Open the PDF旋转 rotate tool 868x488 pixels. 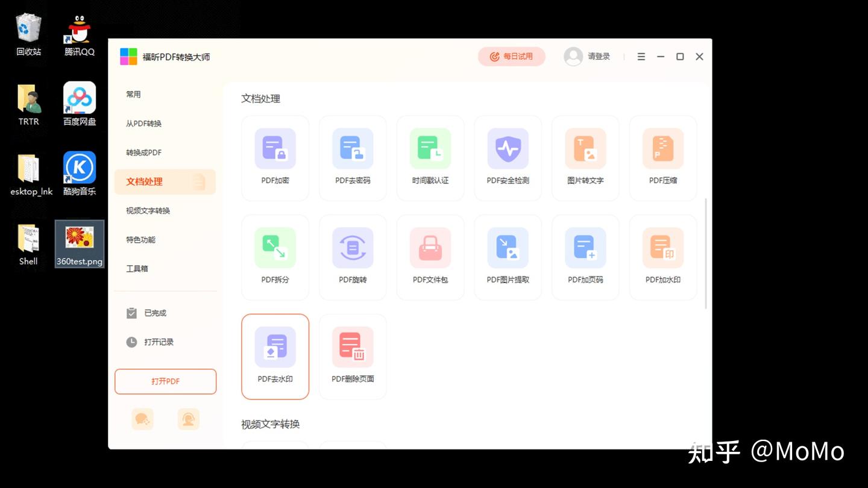[x=353, y=257]
